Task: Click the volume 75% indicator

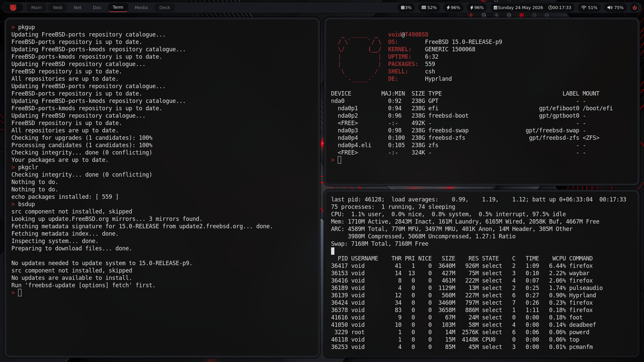Action: click(x=616, y=8)
